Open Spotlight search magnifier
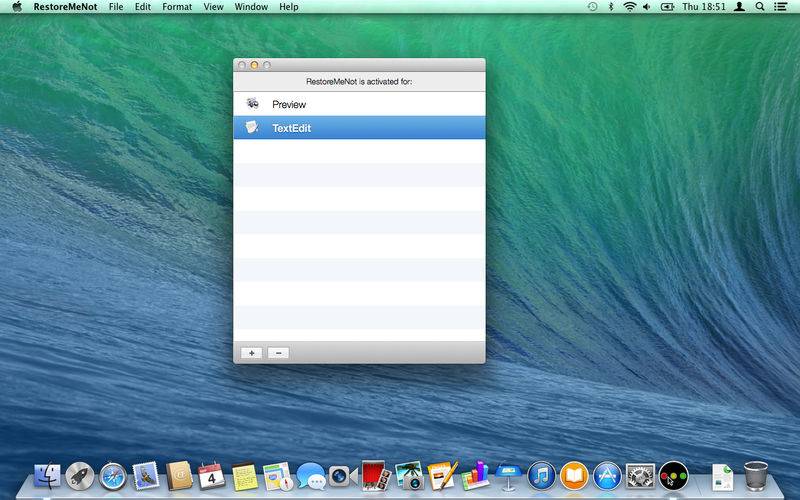800x500 pixels. point(760,7)
